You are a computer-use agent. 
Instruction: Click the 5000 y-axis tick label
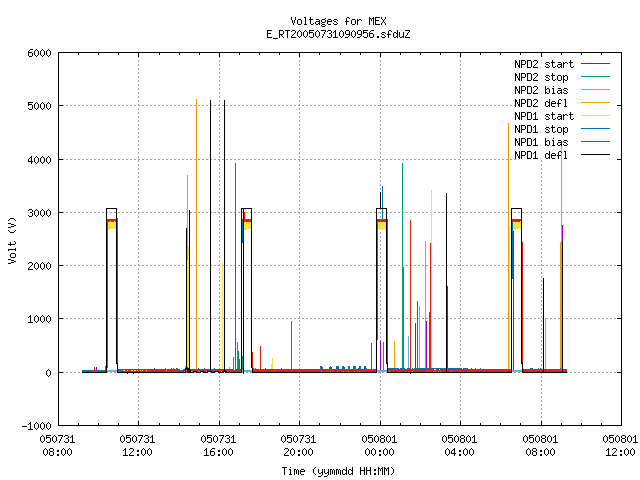(39, 106)
